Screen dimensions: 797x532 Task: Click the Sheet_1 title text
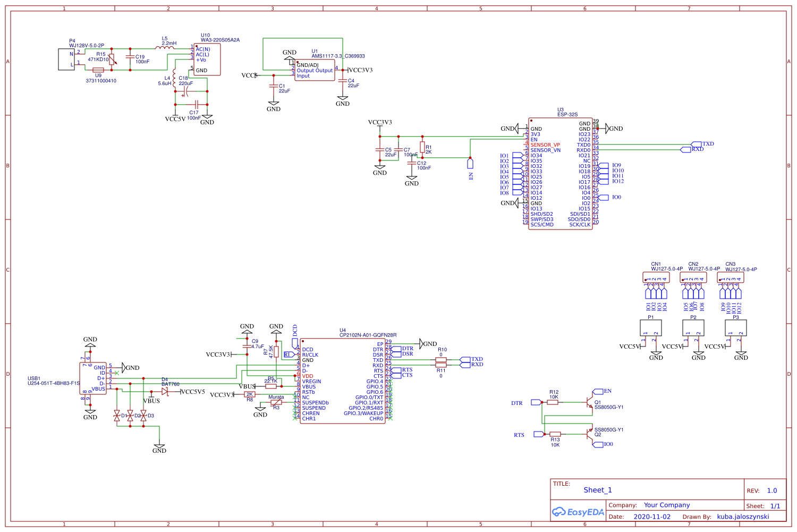click(598, 489)
